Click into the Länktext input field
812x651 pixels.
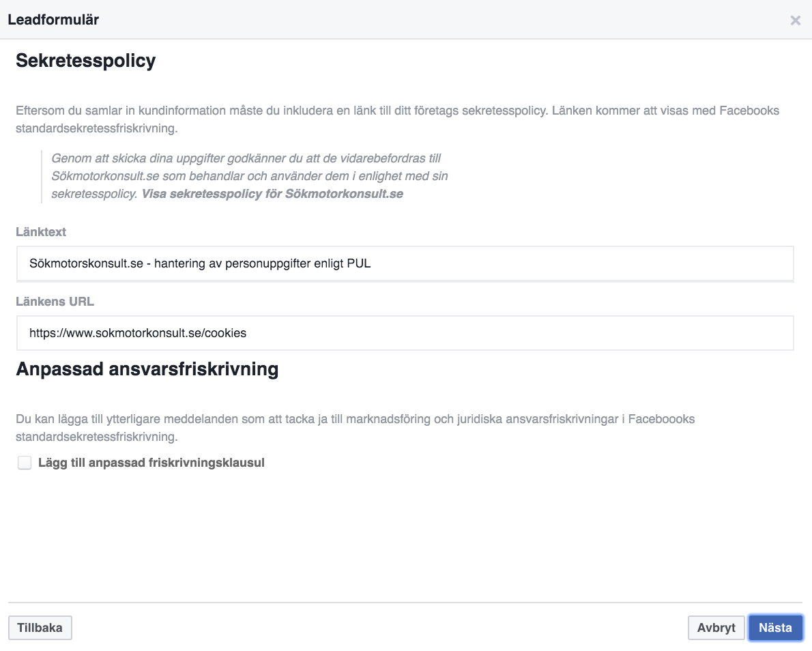click(405, 263)
